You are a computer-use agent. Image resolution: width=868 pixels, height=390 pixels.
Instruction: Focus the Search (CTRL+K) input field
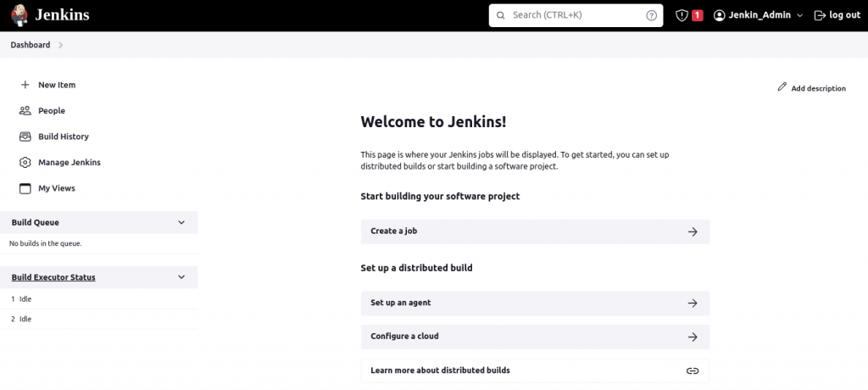pyautogui.click(x=576, y=15)
